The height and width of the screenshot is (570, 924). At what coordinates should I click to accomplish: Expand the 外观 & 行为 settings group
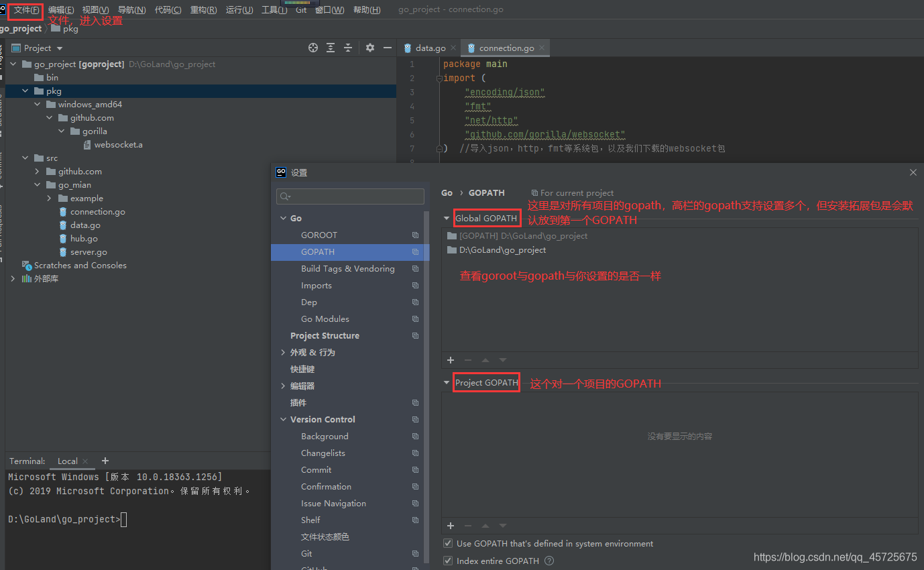[x=283, y=352]
